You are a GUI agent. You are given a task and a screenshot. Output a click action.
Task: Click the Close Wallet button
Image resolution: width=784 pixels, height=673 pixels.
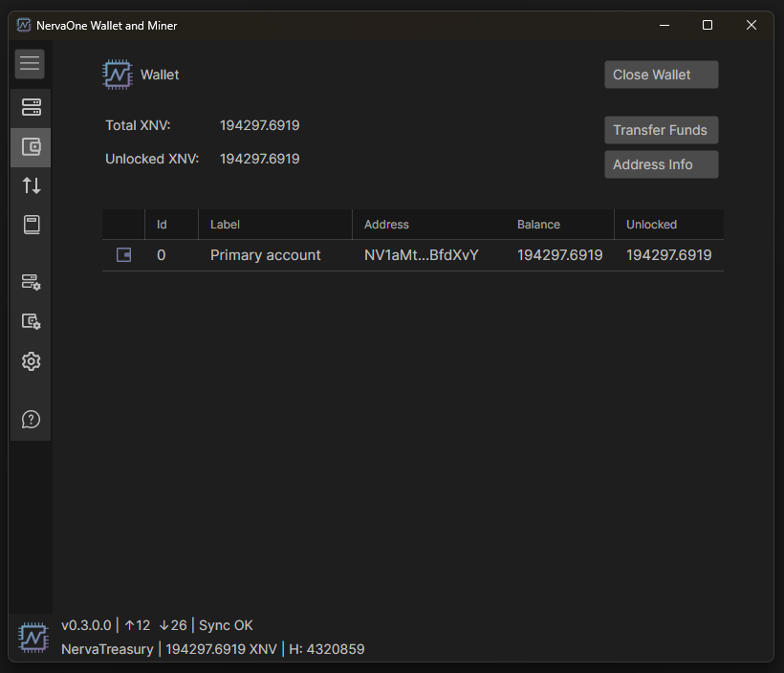(x=661, y=75)
